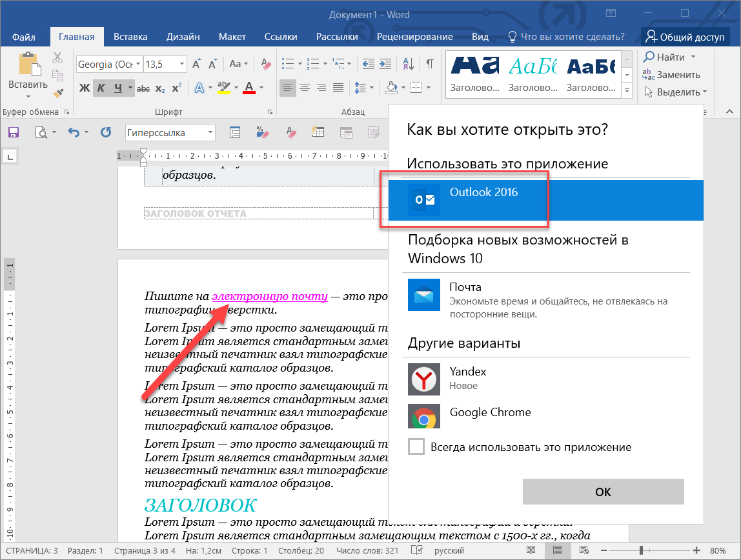Switch to read mode view
The height and width of the screenshot is (560, 741).
pyautogui.click(x=531, y=550)
